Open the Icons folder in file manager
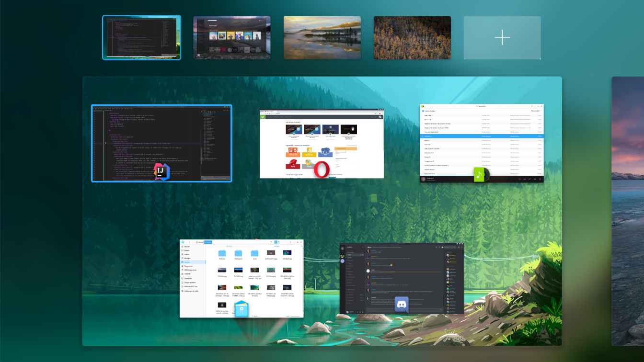644x362 pixels. point(254,254)
